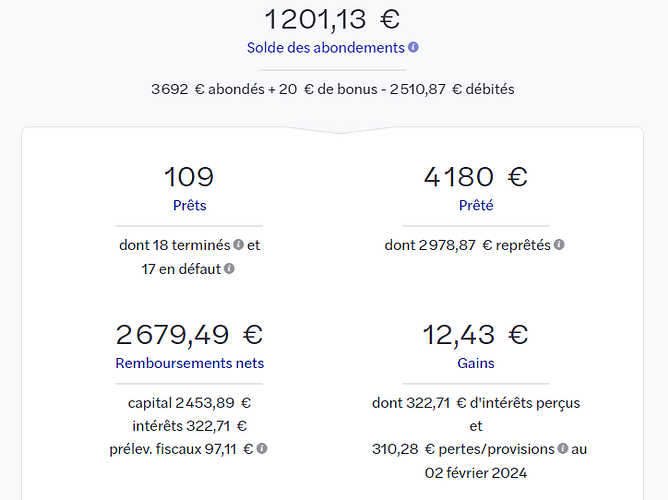Click info icon after 17 en défaut
The image size is (668, 500).
(230, 269)
